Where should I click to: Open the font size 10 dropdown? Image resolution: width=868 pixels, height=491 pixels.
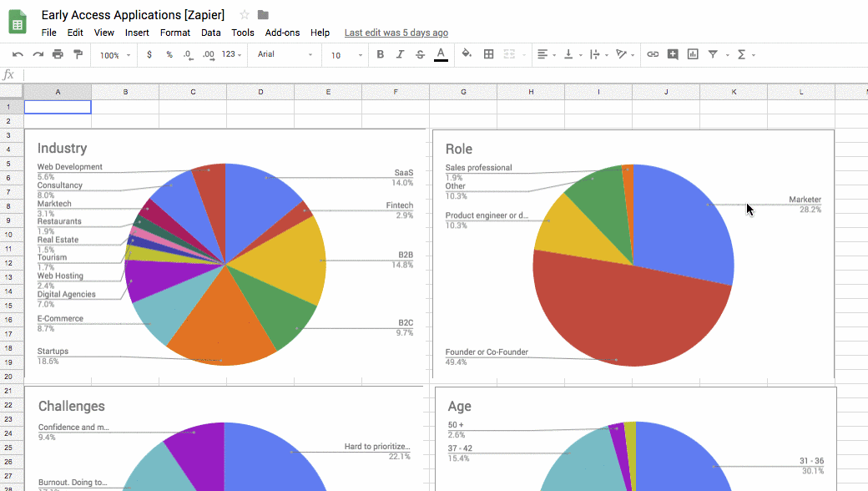click(346, 55)
